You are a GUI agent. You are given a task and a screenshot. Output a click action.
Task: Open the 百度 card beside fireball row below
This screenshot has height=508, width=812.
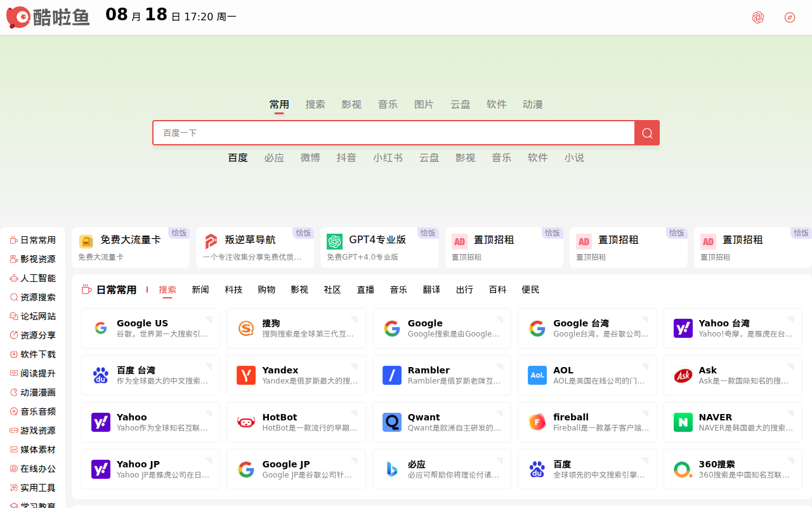coord(587,469)
